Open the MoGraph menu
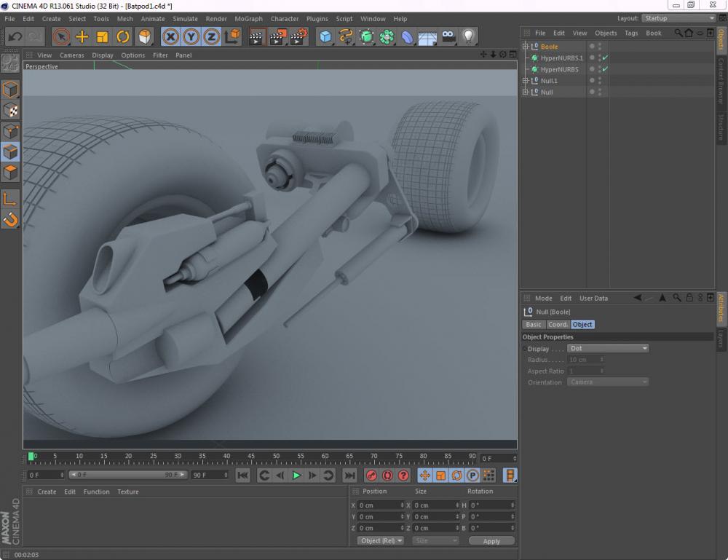Screen dimensions: 728x560 248,19
